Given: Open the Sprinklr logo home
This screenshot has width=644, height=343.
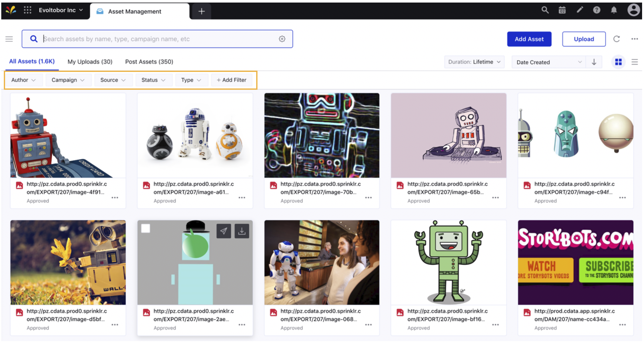Looking at the screenshot, I should click(11, 10).
